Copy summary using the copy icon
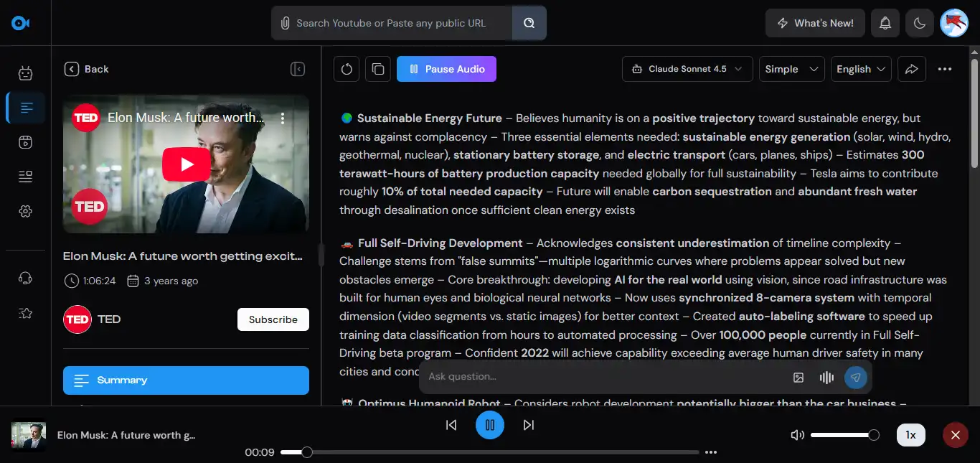The width and height of the screenshot is (980, 463). coord(378,69)
